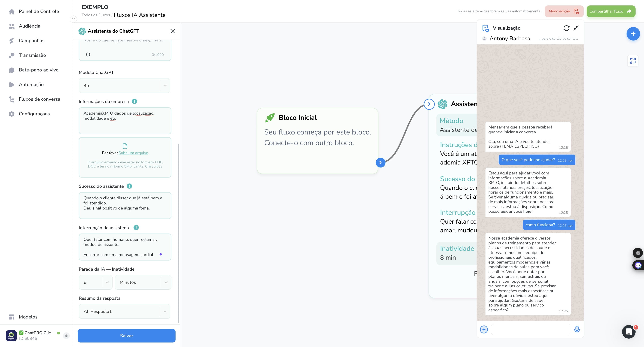Click the blue add block plus button
Viewport: 644px width, 347px height.
pyautogui.click(x=633, y=34)
